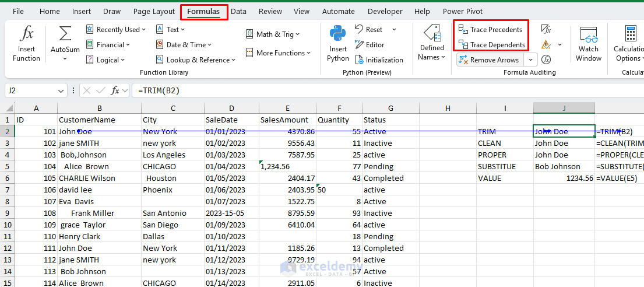Open the Name Box dropdown arrow

click(x=61, y=90)
